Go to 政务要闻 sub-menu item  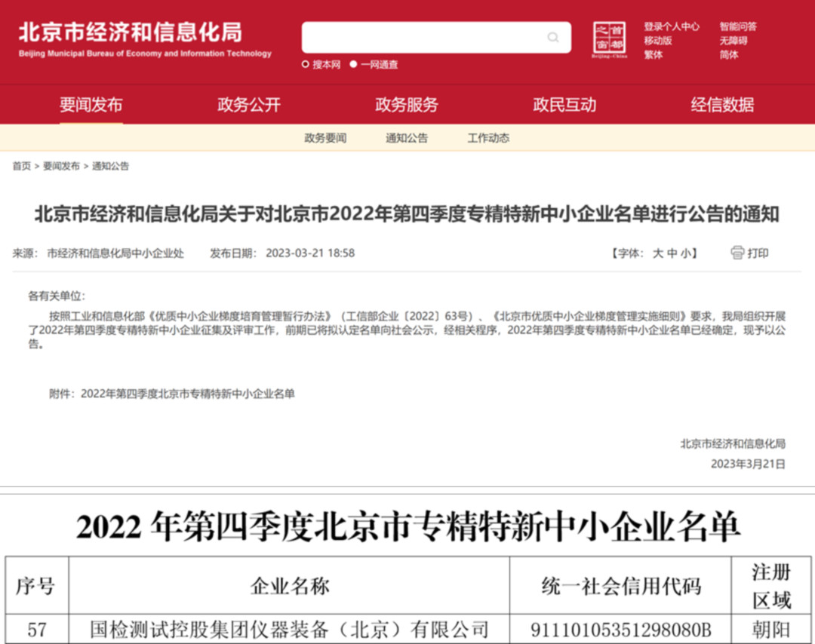click(x=325, y=138)
